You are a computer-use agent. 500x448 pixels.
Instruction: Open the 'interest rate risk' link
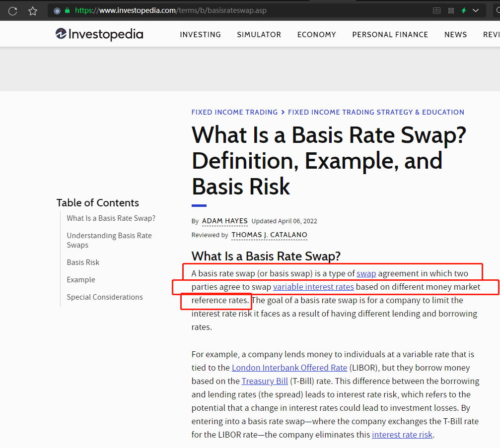click(x=402, y=435)
